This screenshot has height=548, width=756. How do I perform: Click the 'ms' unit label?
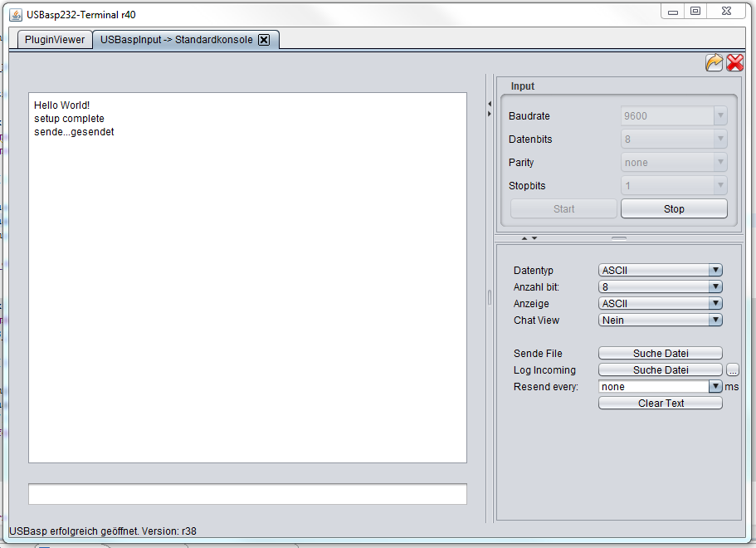coord(731,386)
